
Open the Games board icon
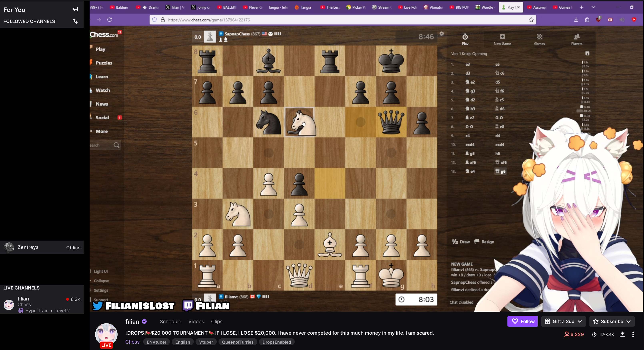[539, 37]
